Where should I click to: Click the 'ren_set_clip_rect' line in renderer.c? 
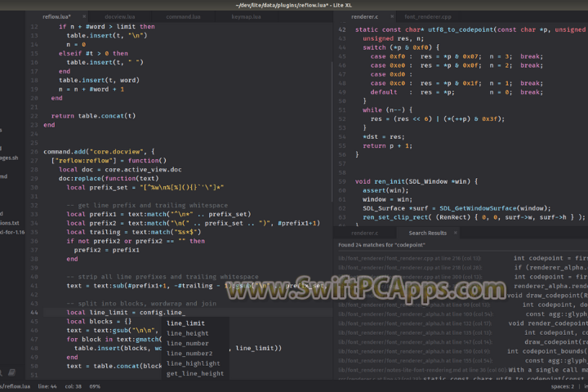pyautogui.click(x=474, y=217)
